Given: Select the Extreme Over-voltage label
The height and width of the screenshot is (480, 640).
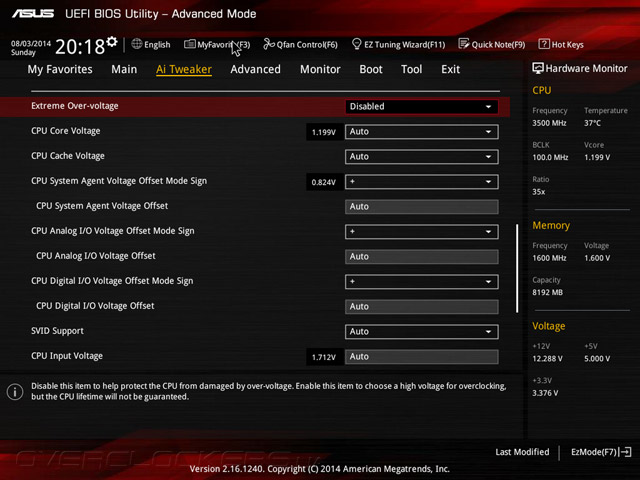Looking at the screenshot, I should pyautogui.click(x=75, y=106).
